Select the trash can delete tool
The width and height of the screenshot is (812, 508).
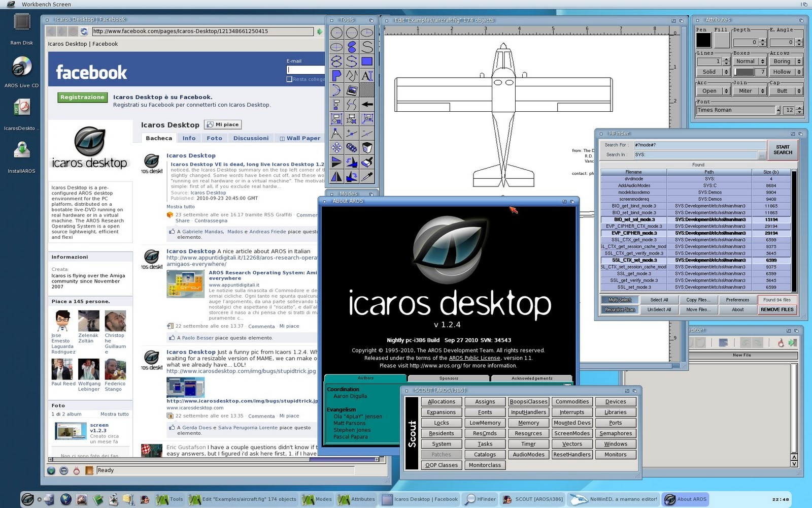pos(367,148)
